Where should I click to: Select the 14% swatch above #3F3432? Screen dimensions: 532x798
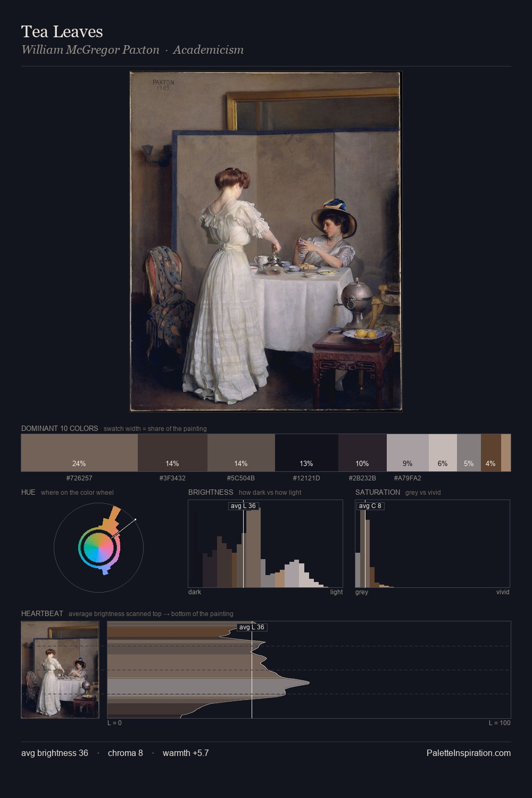click(x=172, y=453)
